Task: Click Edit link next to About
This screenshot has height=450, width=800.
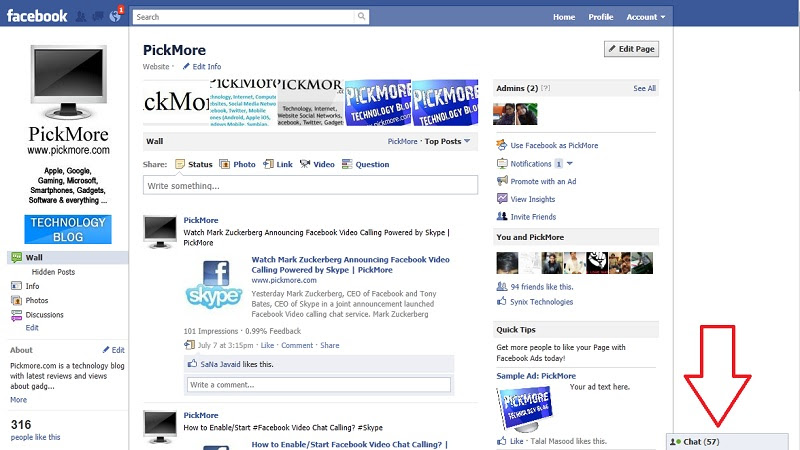Action: coord(118,350)
